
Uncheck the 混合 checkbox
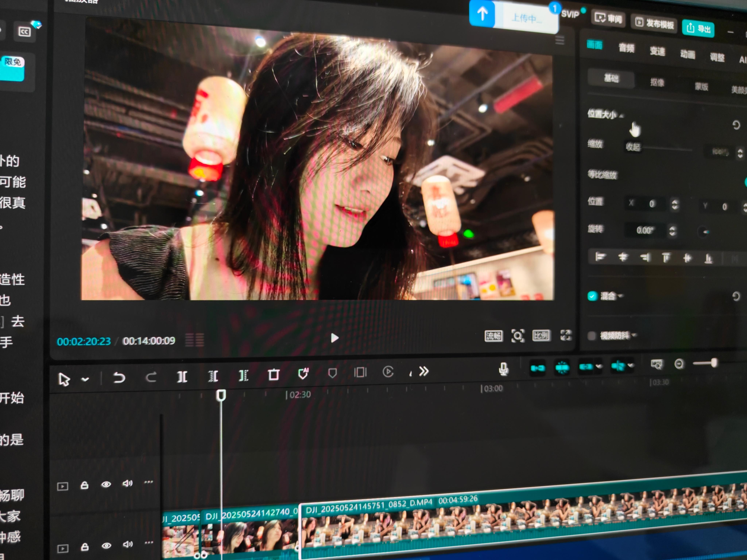click(592, 296)
